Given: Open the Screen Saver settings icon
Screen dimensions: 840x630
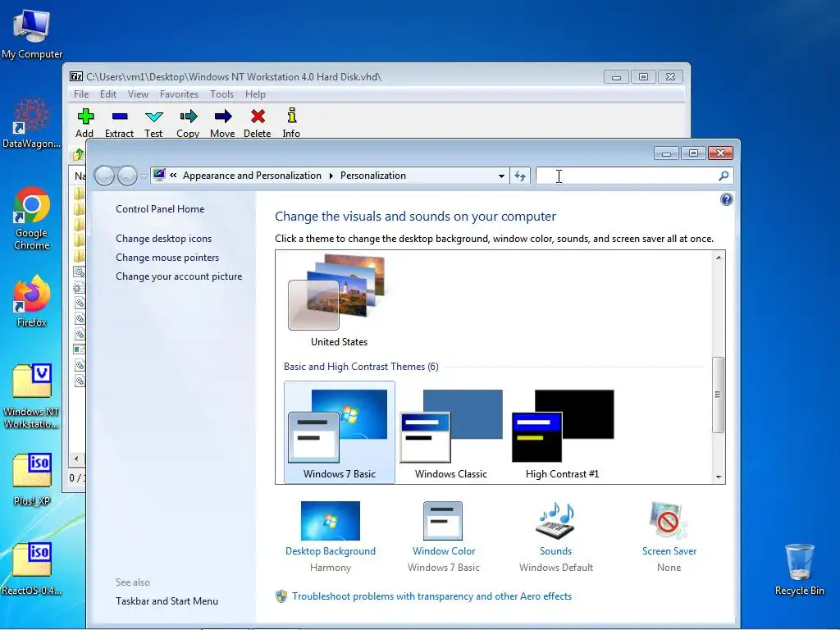Looking at the screenshot, I should [x=669, y=521].
